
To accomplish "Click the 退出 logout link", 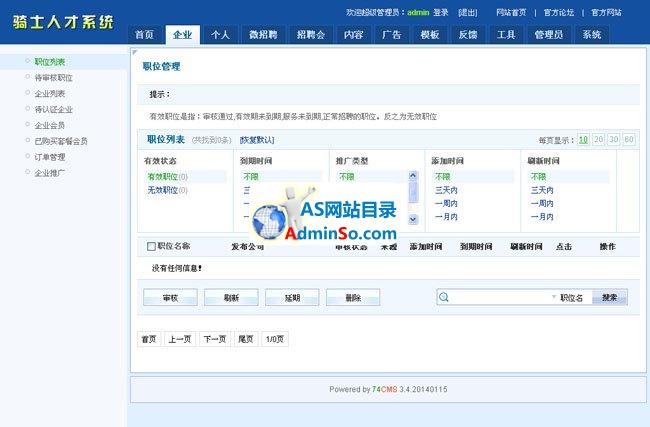I will click(x=468, y=13).
